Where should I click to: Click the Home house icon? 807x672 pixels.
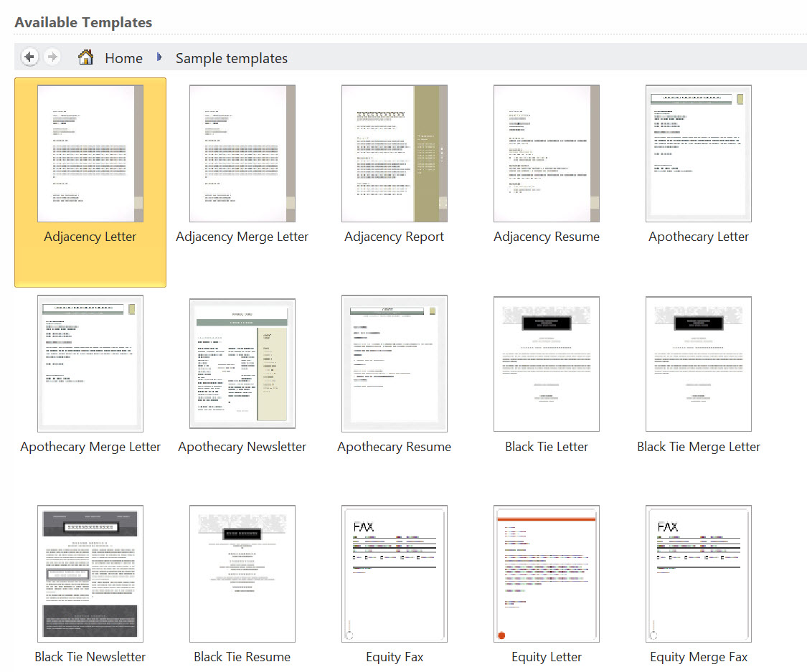coord(86,58)
